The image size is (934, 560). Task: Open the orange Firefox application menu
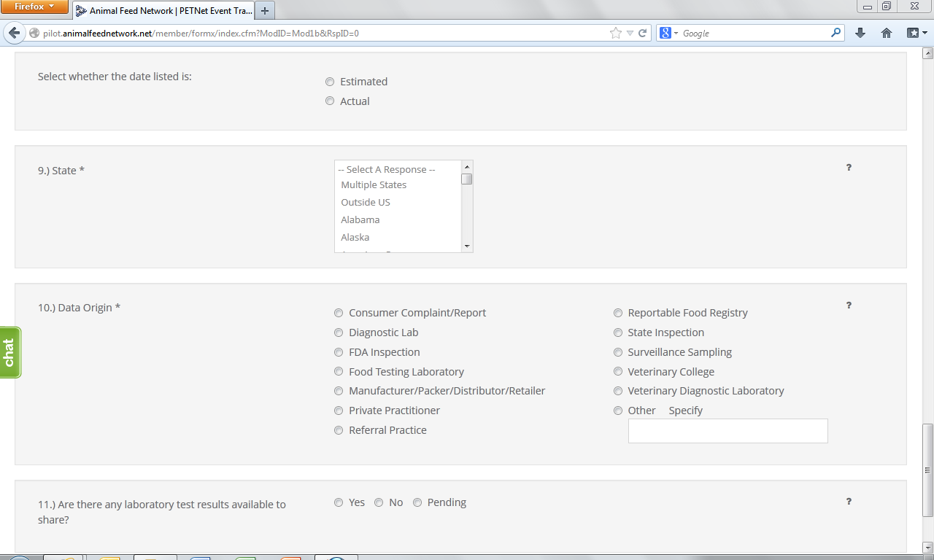[x=34, y=7]
